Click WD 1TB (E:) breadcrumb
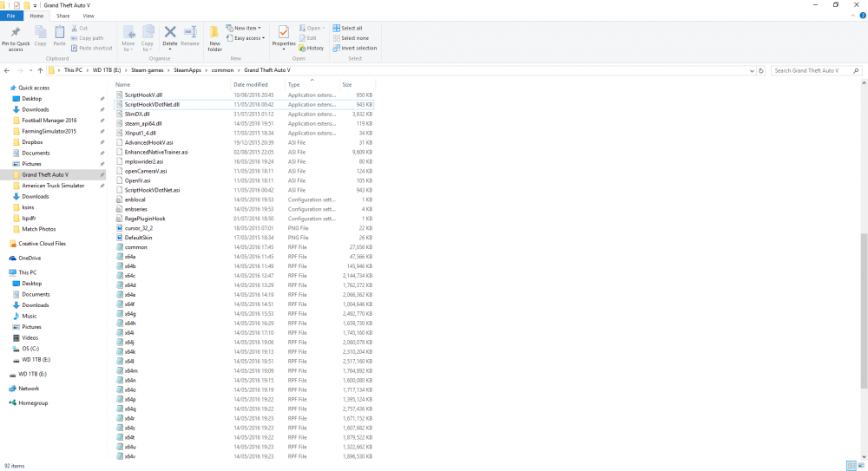 (106, 70)
